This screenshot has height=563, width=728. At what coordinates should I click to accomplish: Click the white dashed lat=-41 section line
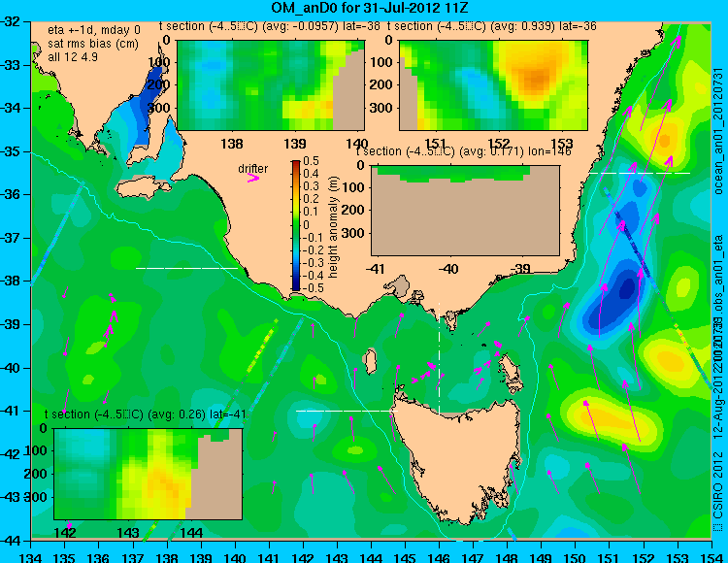[x=347, y=411]
